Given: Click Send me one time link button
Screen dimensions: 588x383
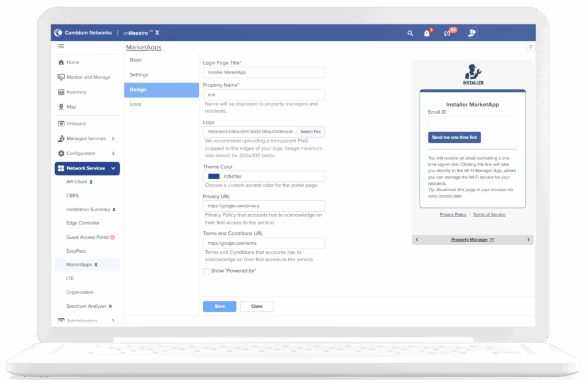Looking at the screenshot, I should pos(455,138).
